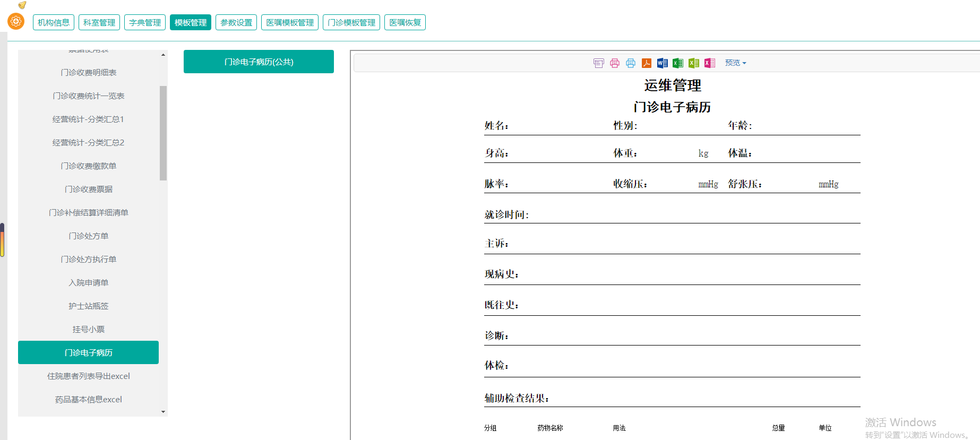Click the template list scrollbar thumb

163,133
